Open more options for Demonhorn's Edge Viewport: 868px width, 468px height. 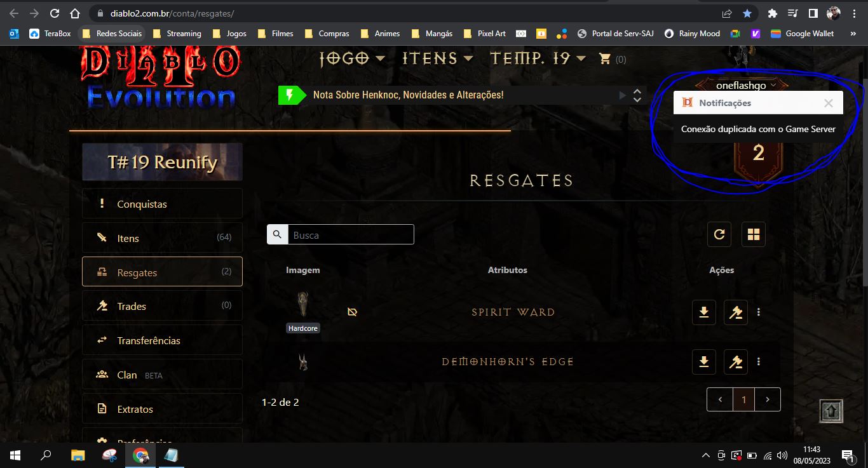click(759, 361)
